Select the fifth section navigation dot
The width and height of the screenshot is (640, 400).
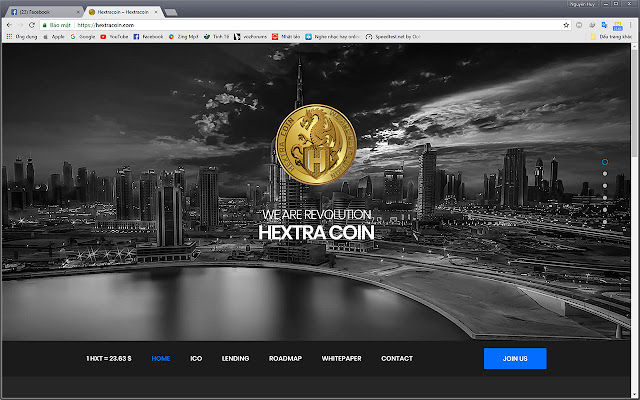[x=605, y=210]
